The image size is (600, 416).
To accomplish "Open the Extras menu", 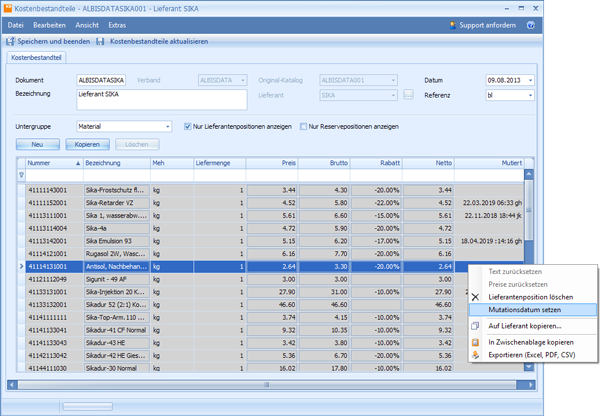I will (117, 25).
